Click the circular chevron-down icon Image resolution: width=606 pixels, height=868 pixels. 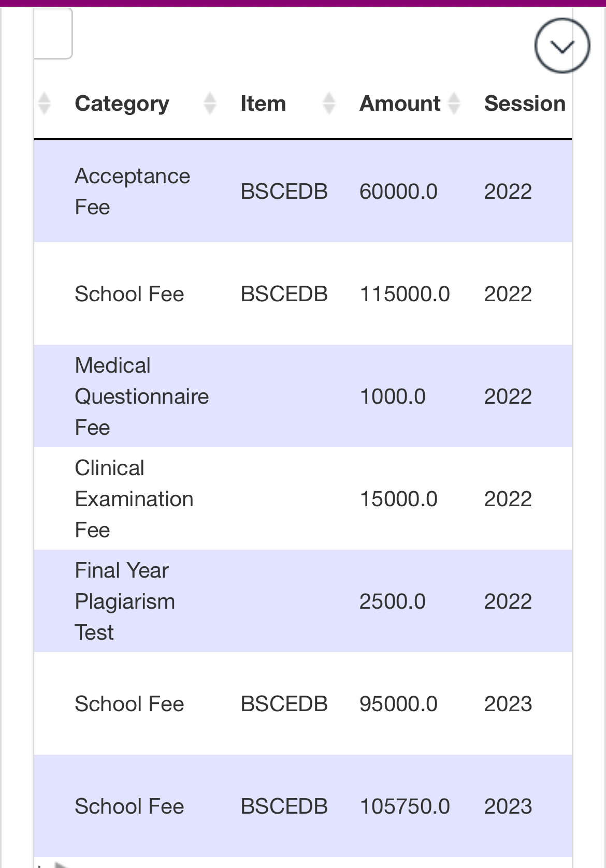point(562,46)
